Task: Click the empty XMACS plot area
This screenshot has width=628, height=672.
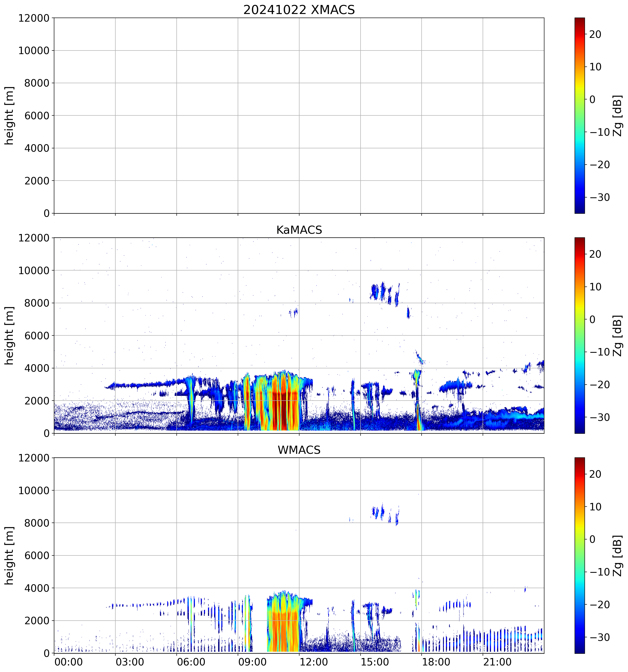Action: (x=299, y=116)
